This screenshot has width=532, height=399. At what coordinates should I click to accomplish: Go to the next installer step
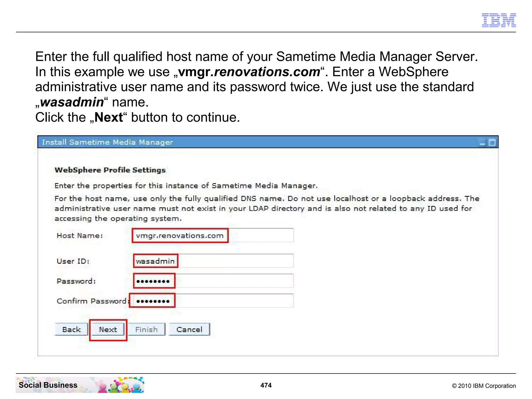(108, 329)
